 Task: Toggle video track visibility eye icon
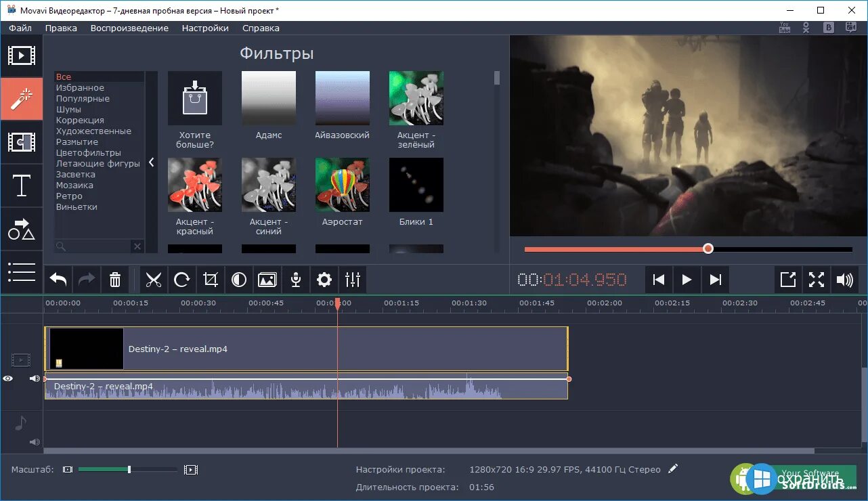[7, 378]
